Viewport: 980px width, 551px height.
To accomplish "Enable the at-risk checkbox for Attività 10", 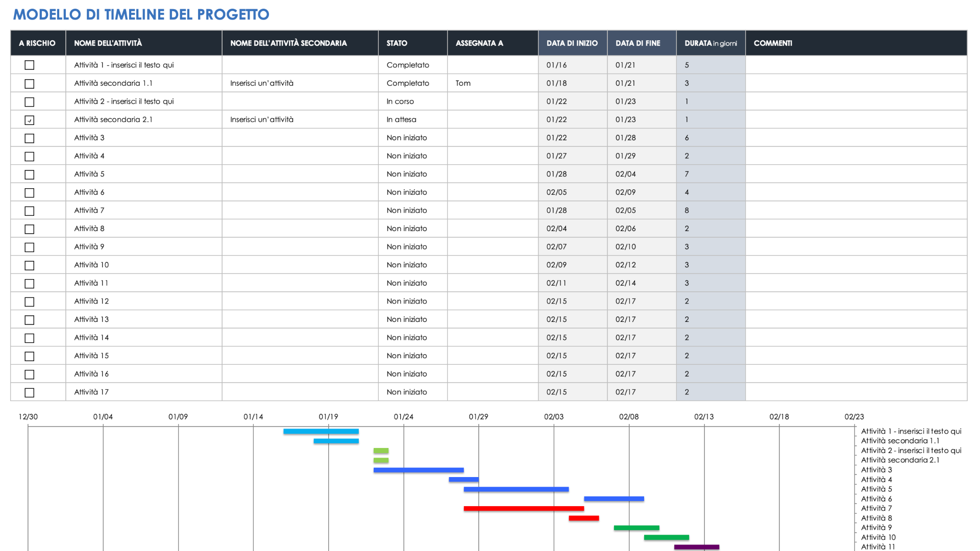I will click(x=30, y=265).
